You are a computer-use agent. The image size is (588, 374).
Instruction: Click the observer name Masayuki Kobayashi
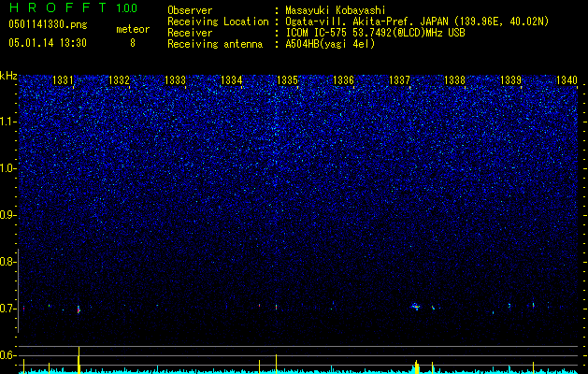(336, 10)
